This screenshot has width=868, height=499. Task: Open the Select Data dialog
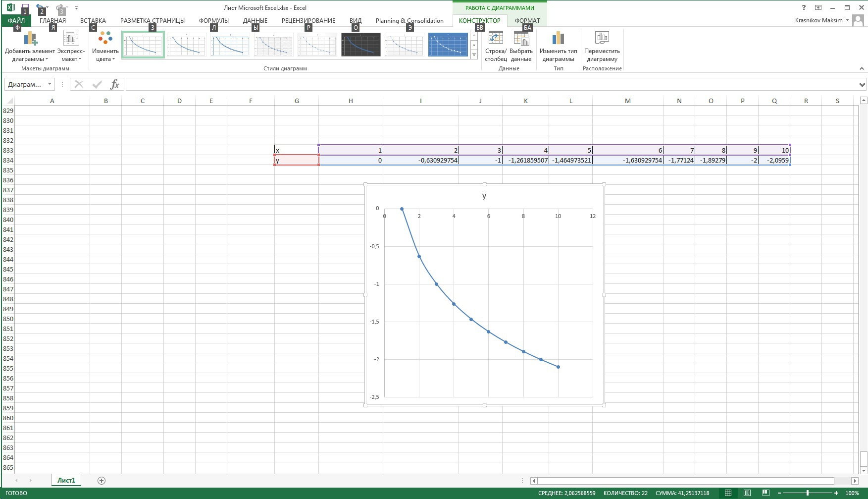point(520,39)
